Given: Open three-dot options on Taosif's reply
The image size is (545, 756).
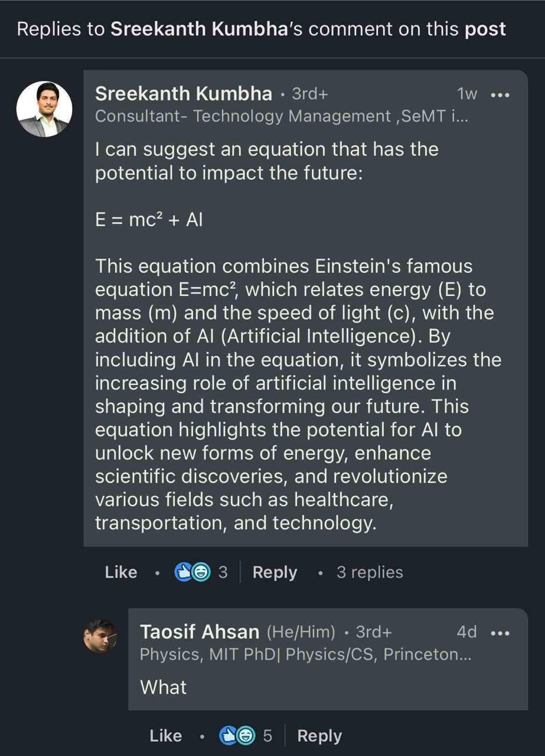Looking at the screenshot, I should (500, 633).
